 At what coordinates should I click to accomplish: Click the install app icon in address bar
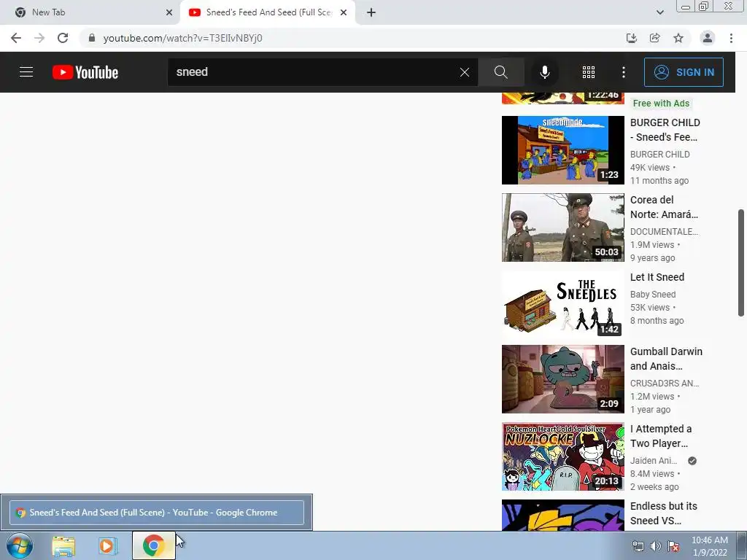[631, 38]
